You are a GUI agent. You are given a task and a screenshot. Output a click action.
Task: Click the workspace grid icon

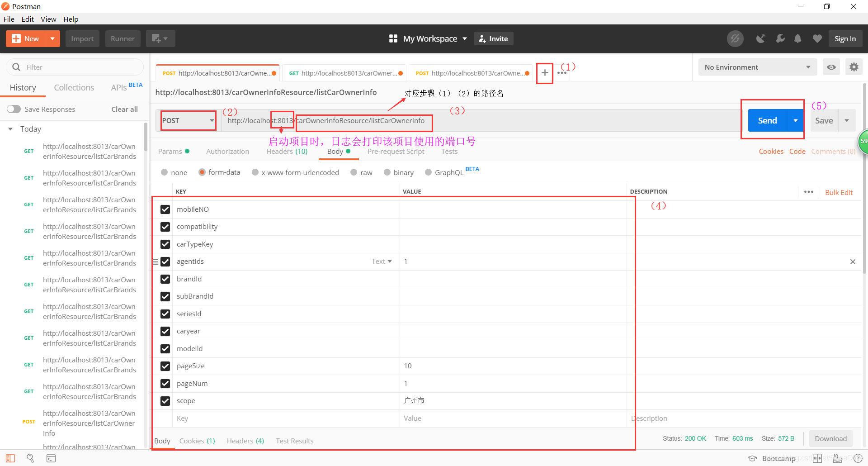[x=393, y=39]
